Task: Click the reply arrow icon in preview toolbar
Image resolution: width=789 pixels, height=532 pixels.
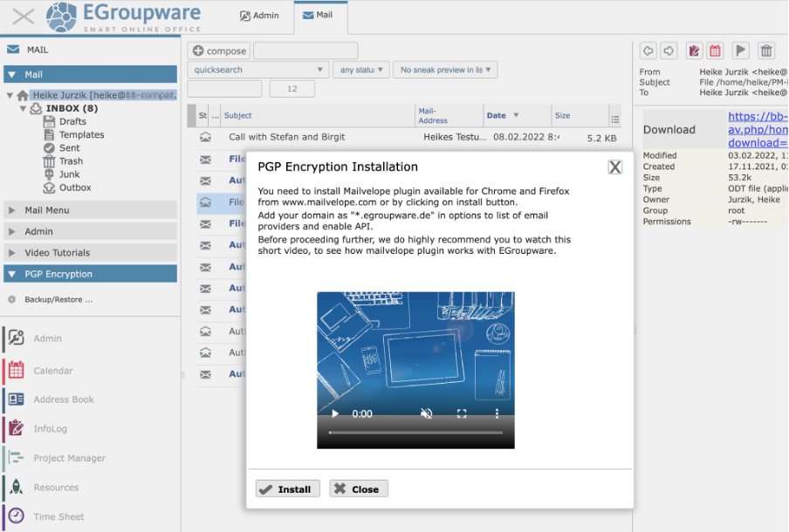Action: (648, 51)
